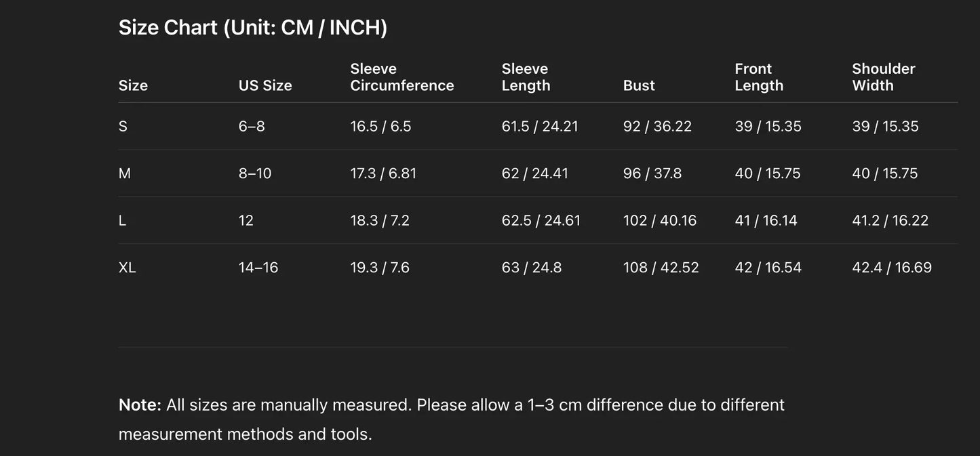Screen dimensions: 980x456
Task: Click the Bust column header
Action: pos(639,85)
